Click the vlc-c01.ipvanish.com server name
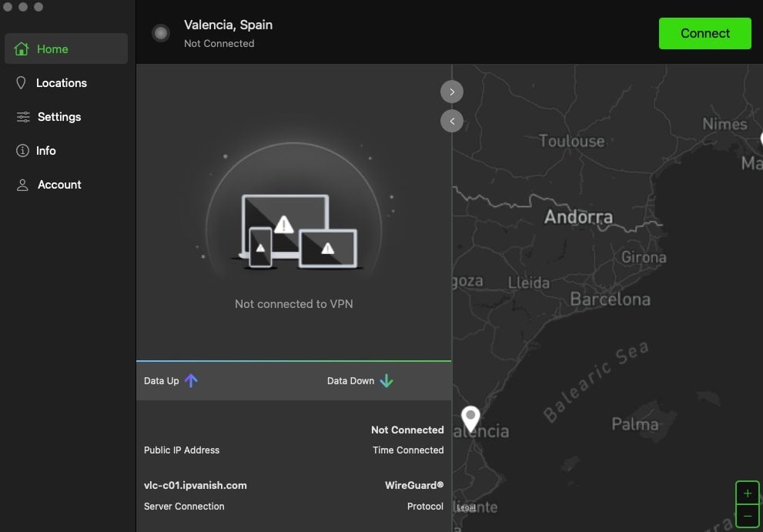Screen dimensions: 763x532 pyautogui.click(x=196, y=485)
